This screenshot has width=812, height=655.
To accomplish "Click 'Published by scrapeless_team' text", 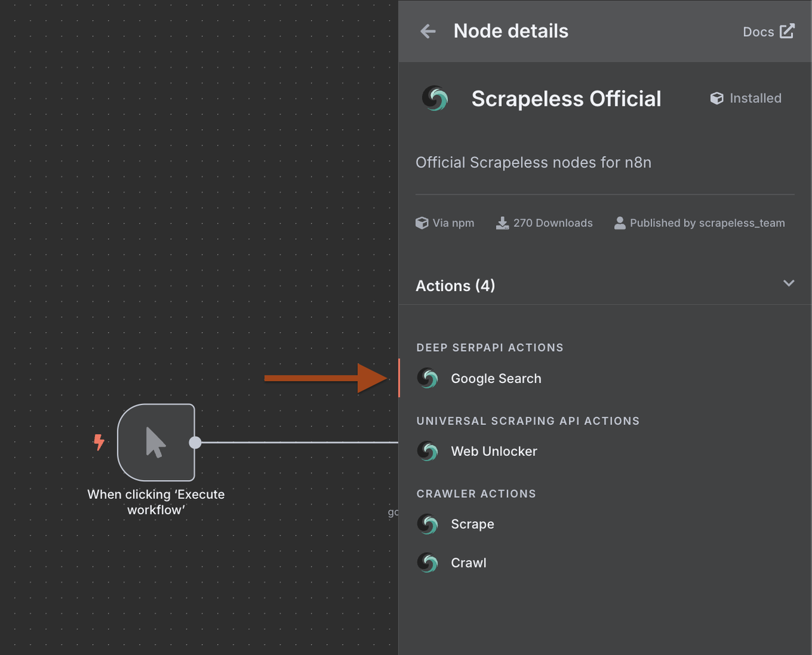I will tap(707, 223).
